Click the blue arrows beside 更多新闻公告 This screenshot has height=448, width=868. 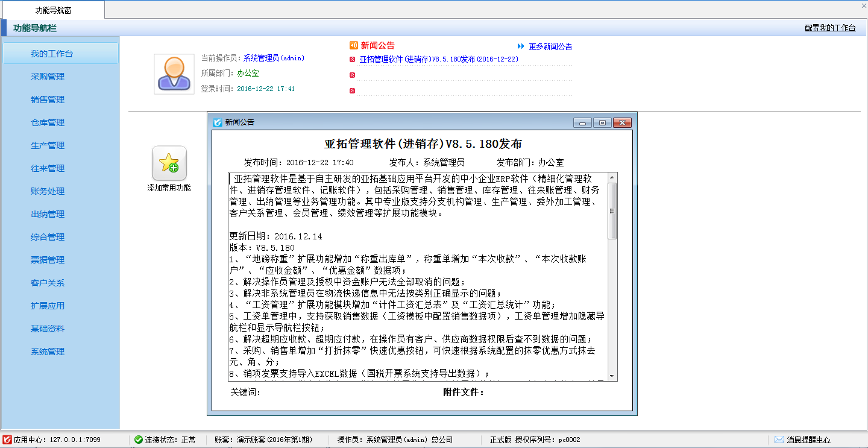click(521, 46)
